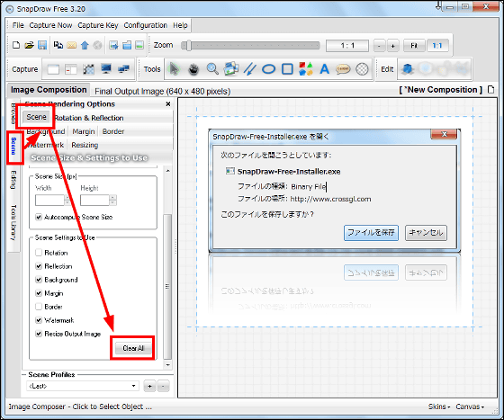
Task: Click the page icon beside New Composition
Action: coord(490,90)
